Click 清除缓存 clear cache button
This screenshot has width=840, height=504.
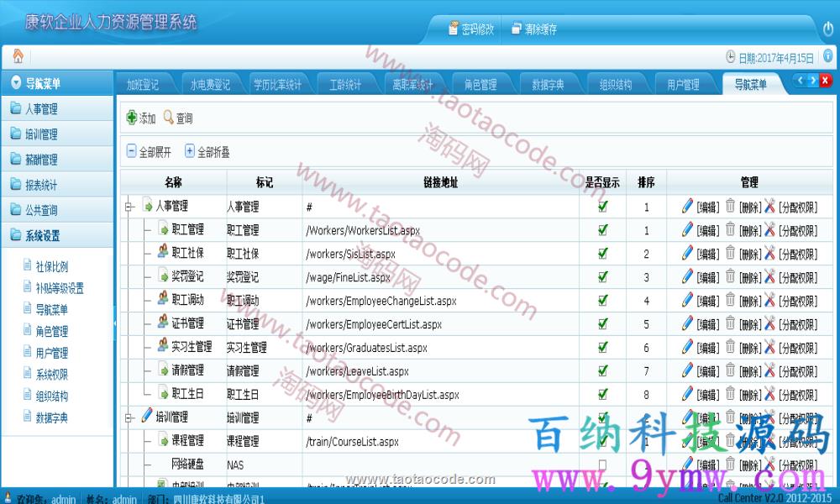point(533,29)
